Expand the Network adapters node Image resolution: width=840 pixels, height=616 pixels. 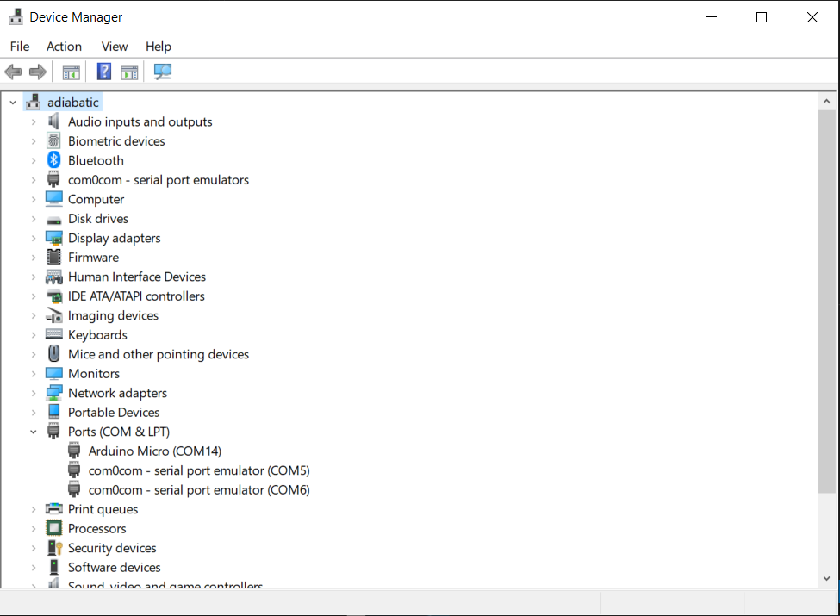click(34, 393)
